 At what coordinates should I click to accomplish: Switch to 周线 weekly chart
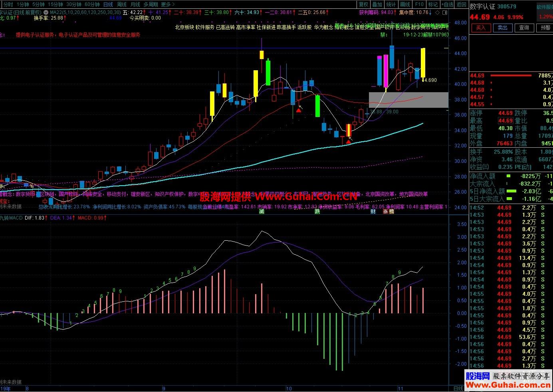tap(122, 4)
